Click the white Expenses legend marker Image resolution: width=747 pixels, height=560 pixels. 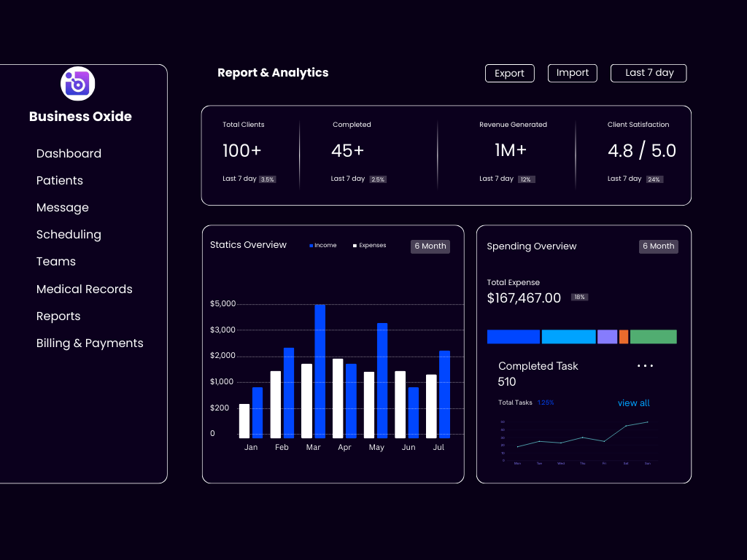pyautogui.click(x=355, y=246)
